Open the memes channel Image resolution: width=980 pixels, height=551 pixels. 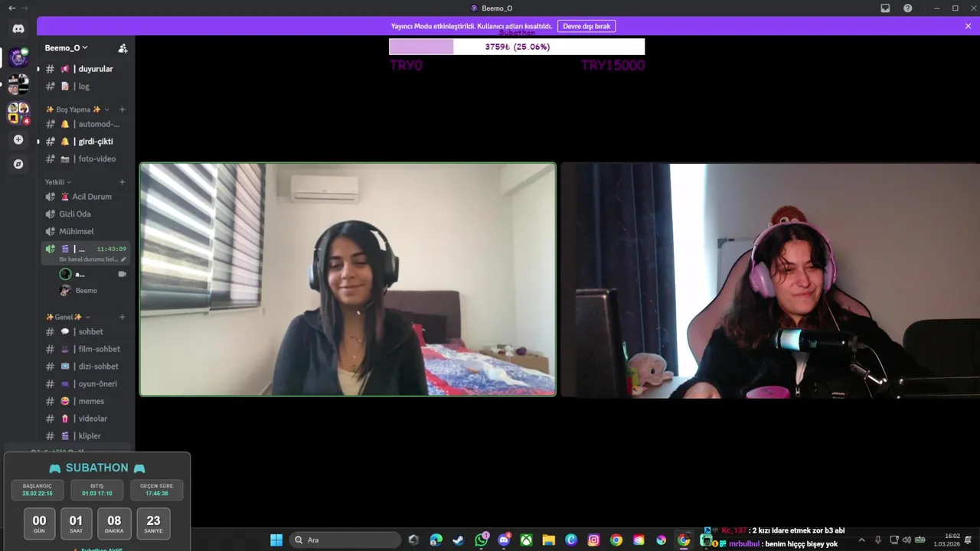point(86,401)
